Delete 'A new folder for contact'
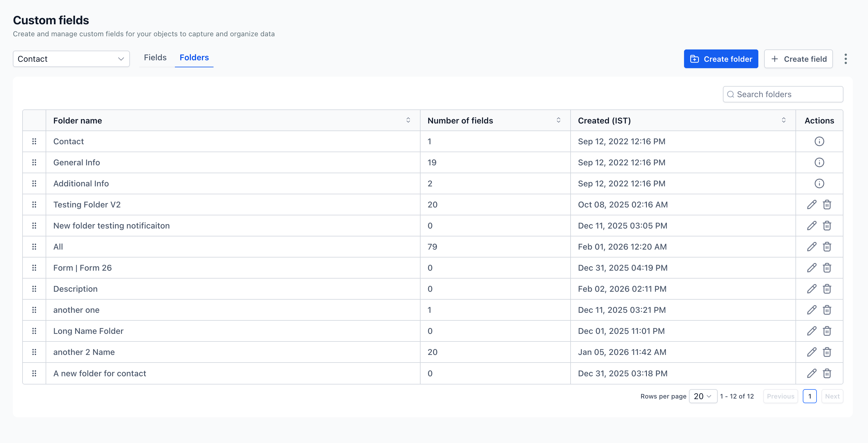 (x=827, y=373)
